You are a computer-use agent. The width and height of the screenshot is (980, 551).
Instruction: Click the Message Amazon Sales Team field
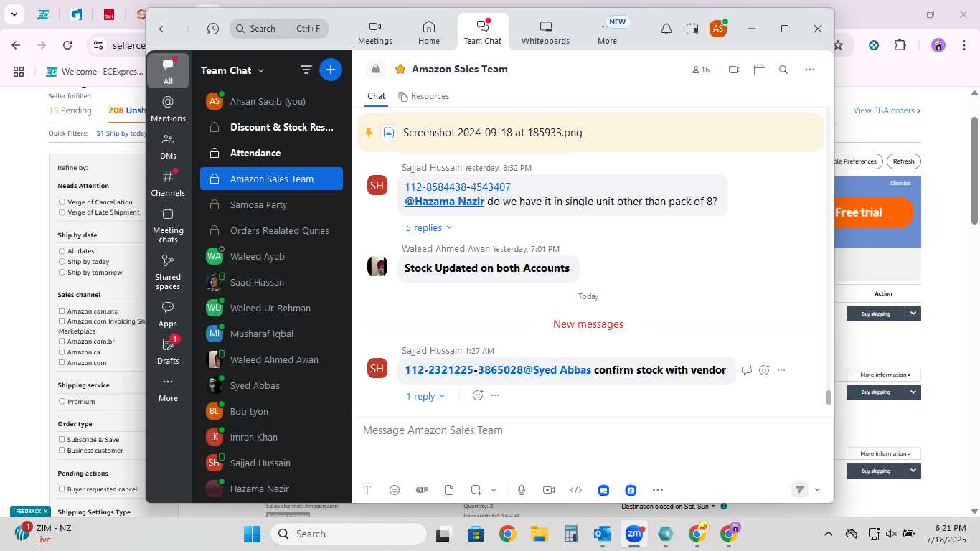(592, 430)
